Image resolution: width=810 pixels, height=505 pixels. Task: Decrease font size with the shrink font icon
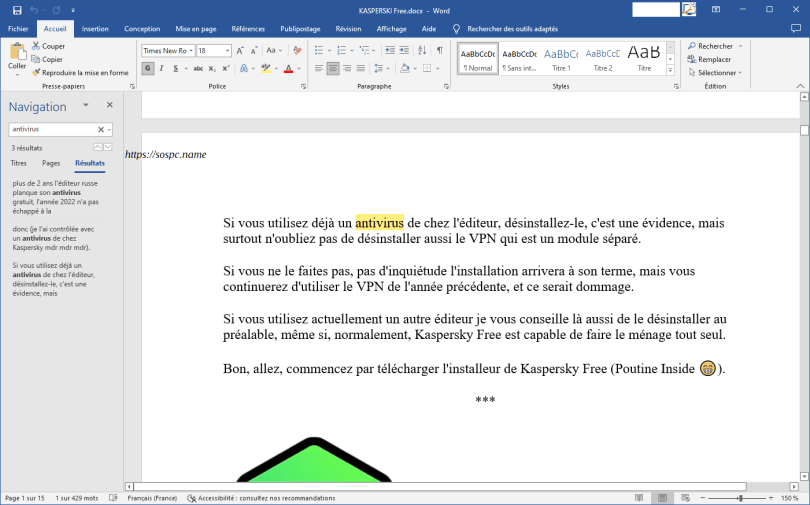pos(254,51)
